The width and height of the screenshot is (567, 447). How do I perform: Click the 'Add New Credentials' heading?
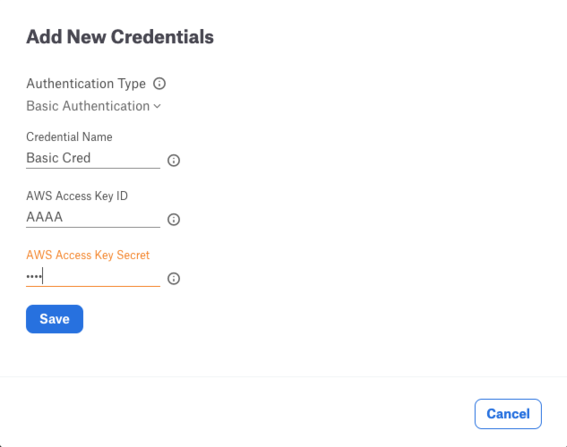[x=120, y=37]
